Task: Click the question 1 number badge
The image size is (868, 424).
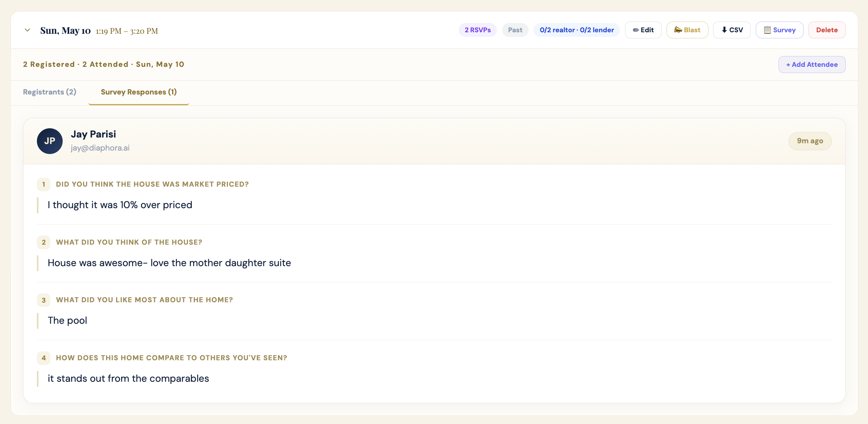Action: (43, 184)
